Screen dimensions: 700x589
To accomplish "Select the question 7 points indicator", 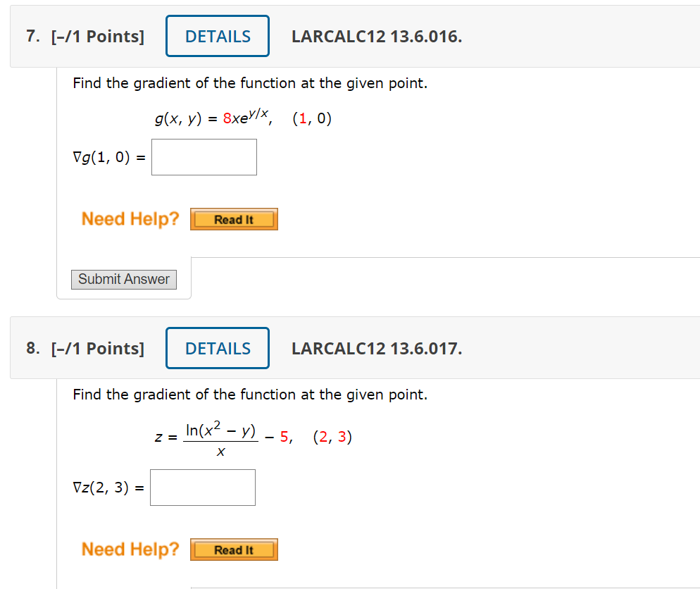I will coord(99,35).
